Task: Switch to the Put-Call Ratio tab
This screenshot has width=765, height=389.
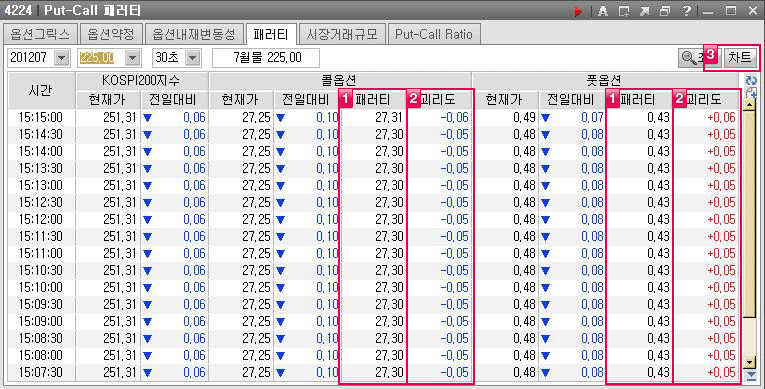Action: (x=434, y=34)
